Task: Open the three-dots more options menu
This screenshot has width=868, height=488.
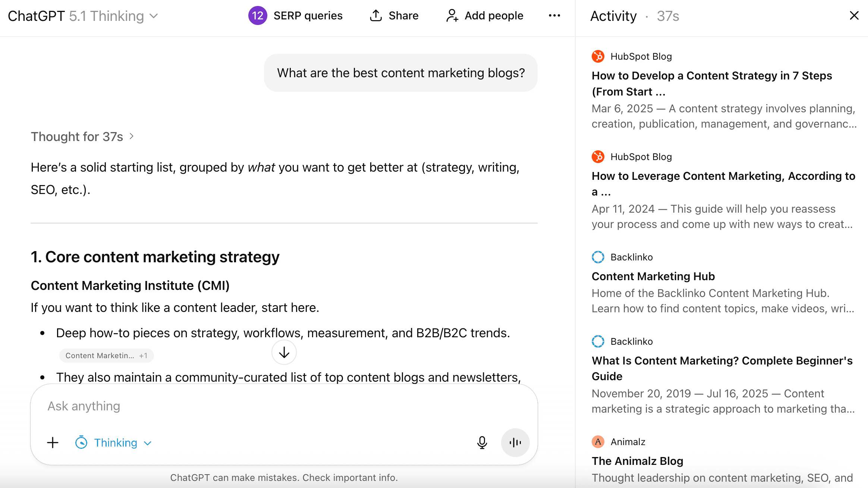Action: tap(554, 16)
